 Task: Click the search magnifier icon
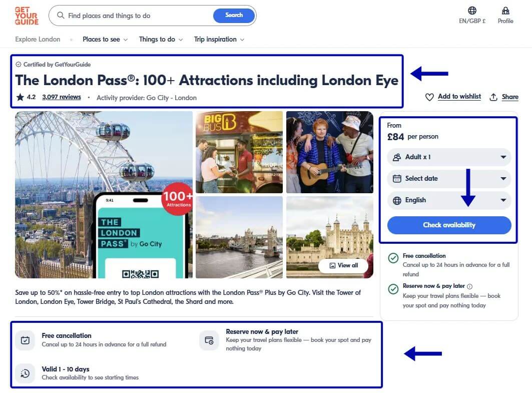[x=61, y=16]
